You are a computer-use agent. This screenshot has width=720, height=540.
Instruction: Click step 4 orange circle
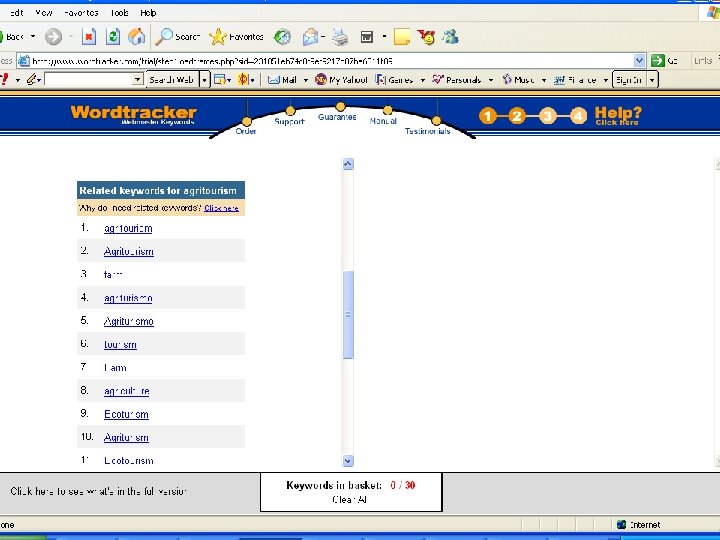[x=578, y=116]
